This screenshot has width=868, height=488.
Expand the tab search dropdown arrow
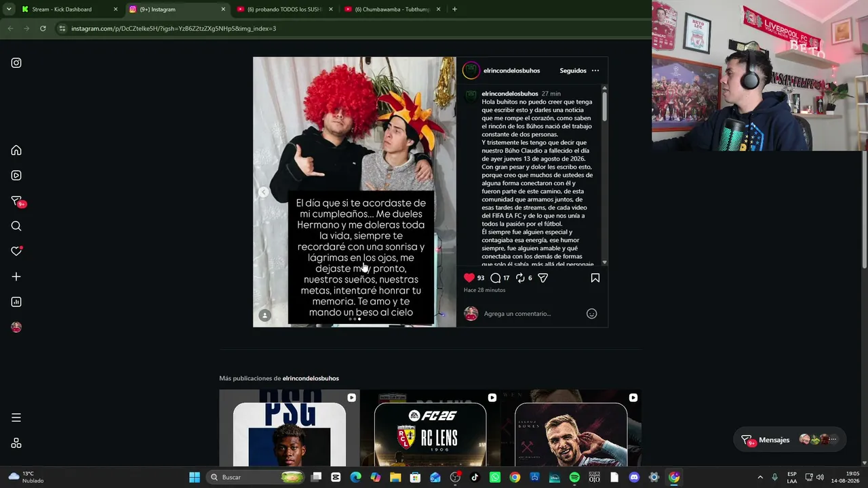9,9
